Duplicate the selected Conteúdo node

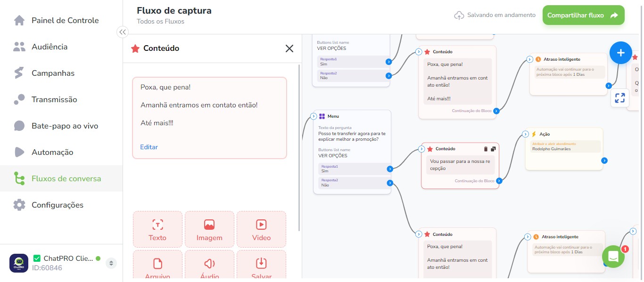[x=493, y=149]
